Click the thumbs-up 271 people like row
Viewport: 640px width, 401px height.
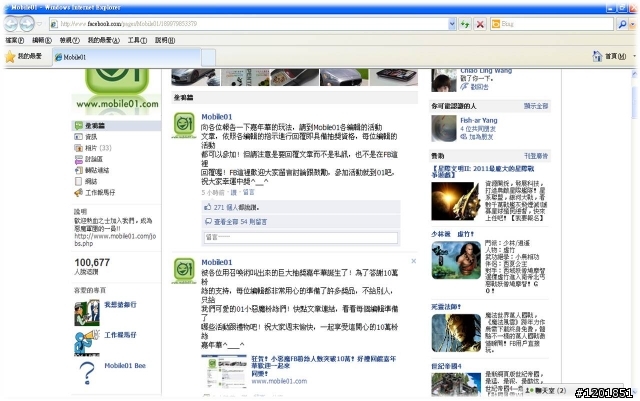pos(301,207)
